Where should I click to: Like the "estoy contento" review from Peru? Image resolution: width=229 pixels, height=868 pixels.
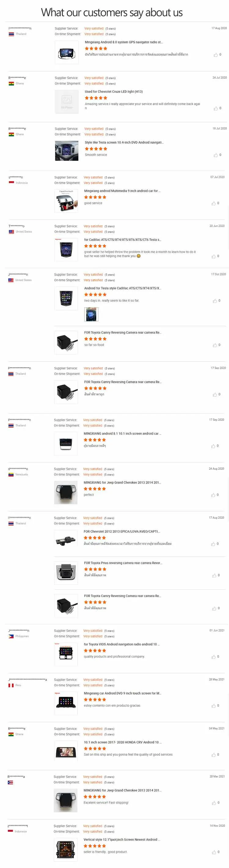[213, 706]
